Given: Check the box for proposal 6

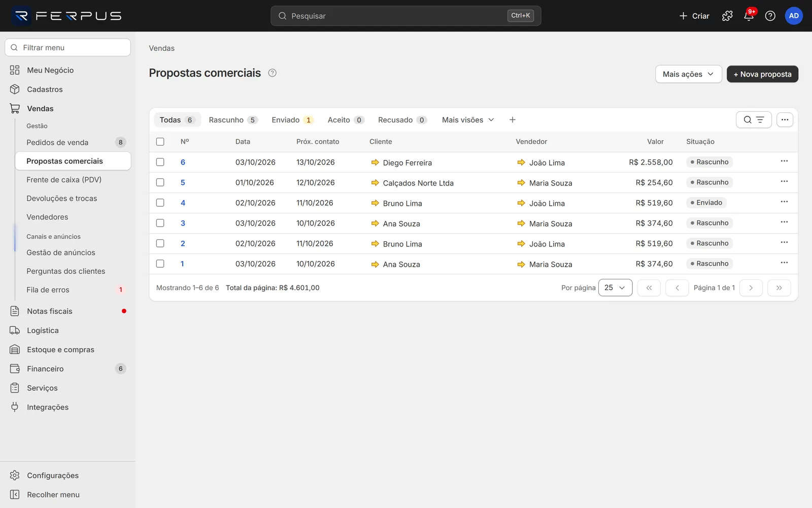Looking at the screenshot, I should 160,162.
